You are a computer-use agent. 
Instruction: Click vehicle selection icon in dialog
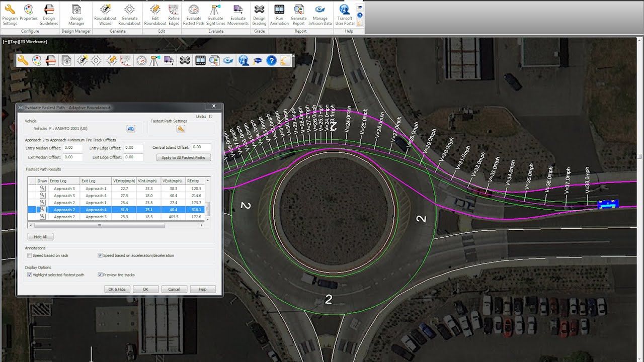coord(131,129)
